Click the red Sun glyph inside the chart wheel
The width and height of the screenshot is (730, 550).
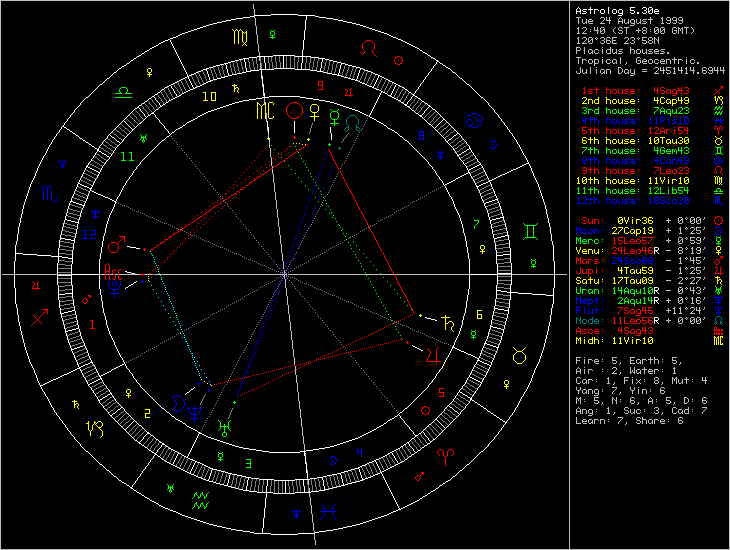tap(293, 110)
